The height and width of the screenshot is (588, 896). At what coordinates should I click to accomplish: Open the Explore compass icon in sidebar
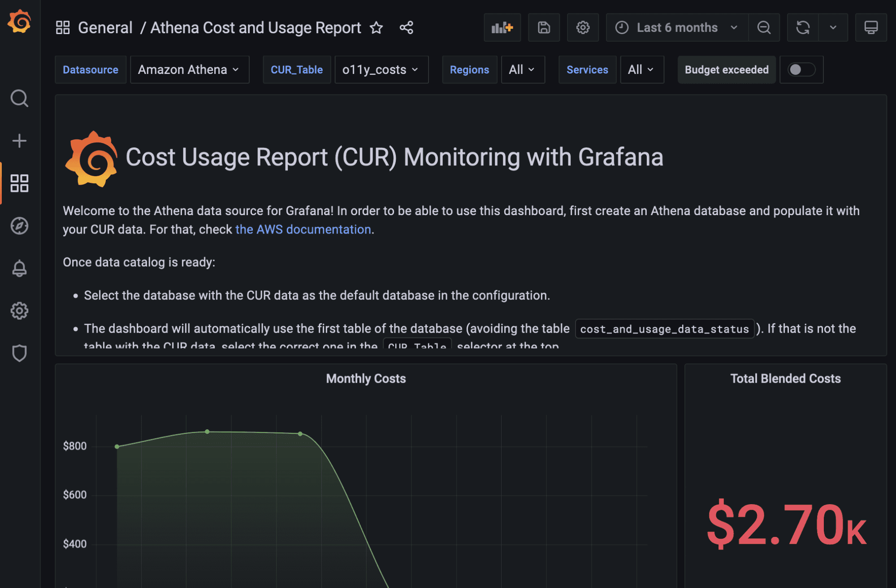click(x=19, y=226)
